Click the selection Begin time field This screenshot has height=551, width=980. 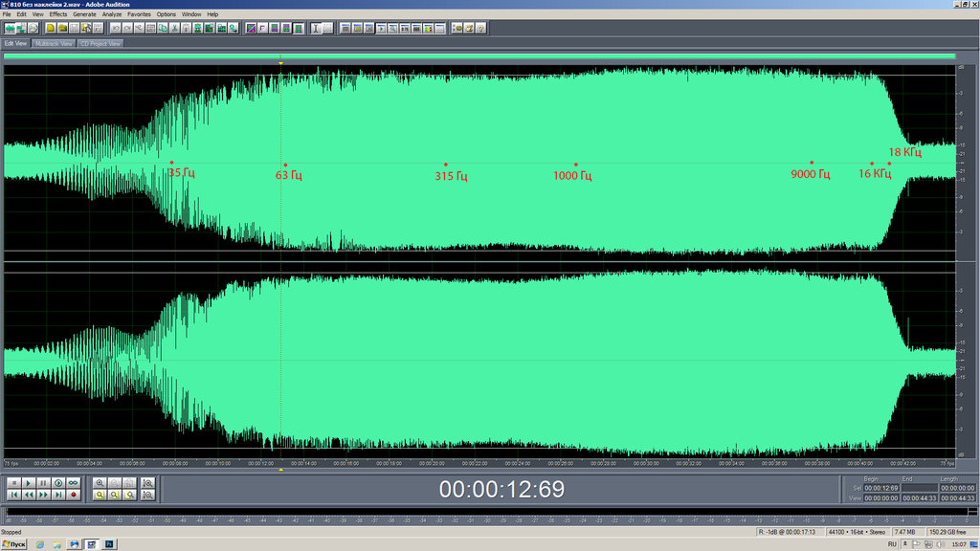click(x=881, y=488)
